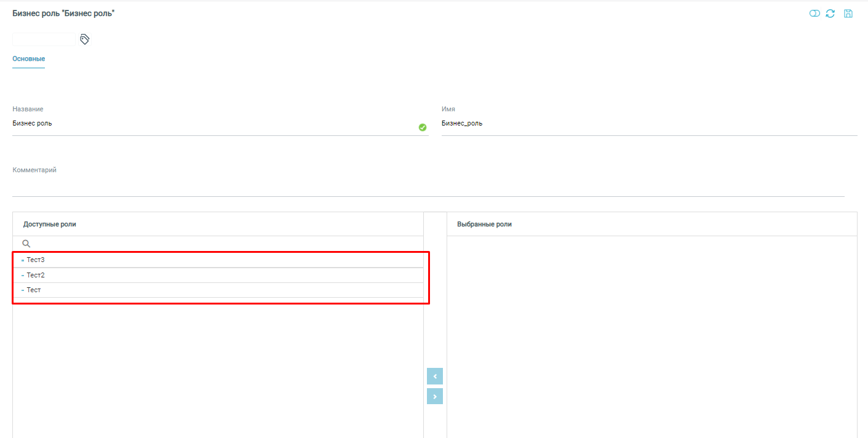
Task: Click the small marker before Тест3
Action: tap(23, 261)
